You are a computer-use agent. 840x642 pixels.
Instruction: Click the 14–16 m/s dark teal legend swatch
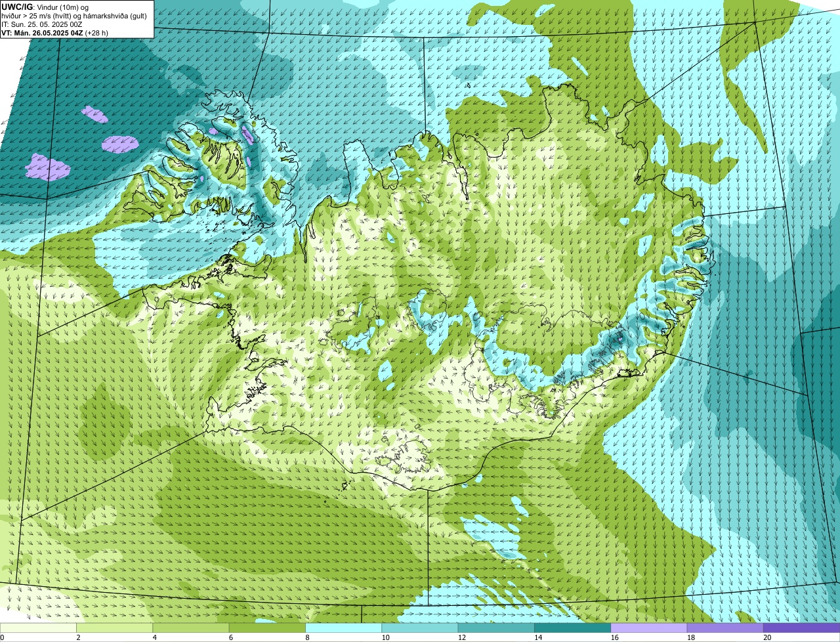573,628
